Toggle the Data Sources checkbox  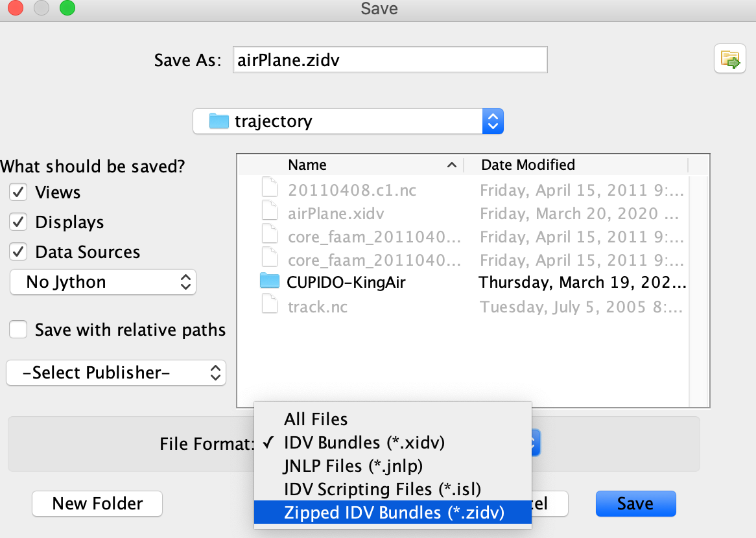coord(19,252)
